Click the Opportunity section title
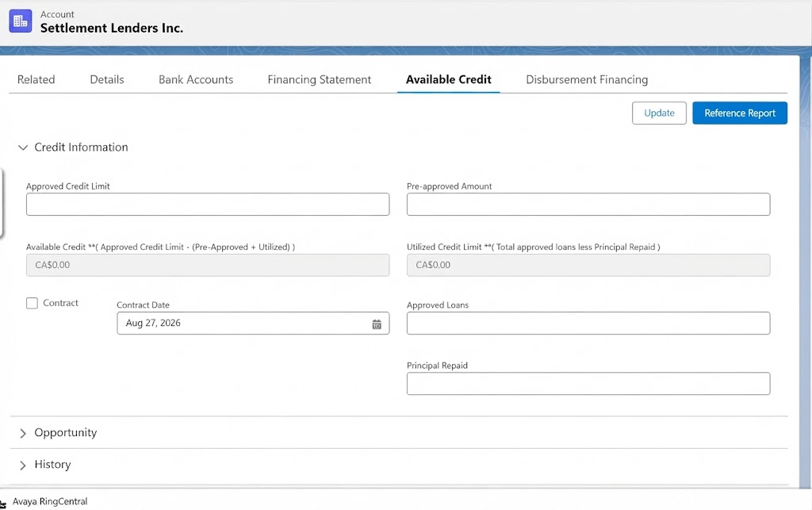The height and width of the screenshot is (510, 812). (66, 433)
